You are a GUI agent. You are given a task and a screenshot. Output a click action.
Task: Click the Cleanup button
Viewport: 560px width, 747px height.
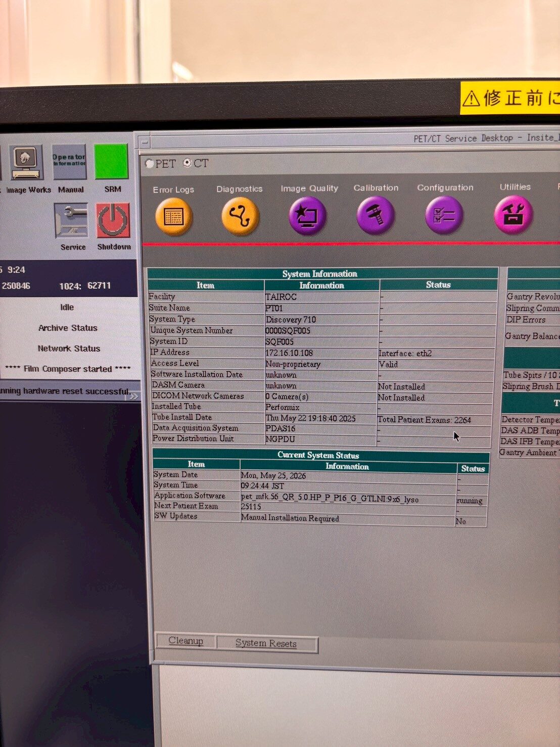click(x=186, y=641)
